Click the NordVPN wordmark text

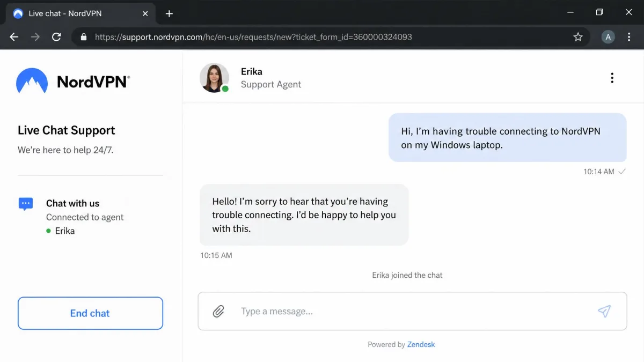(x=92, y=82)
